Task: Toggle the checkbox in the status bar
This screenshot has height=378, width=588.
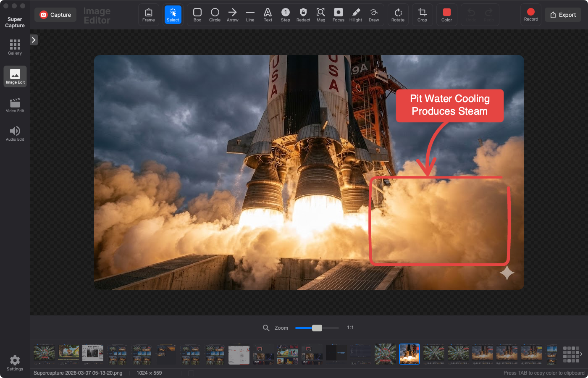Action: coord(191,373)
